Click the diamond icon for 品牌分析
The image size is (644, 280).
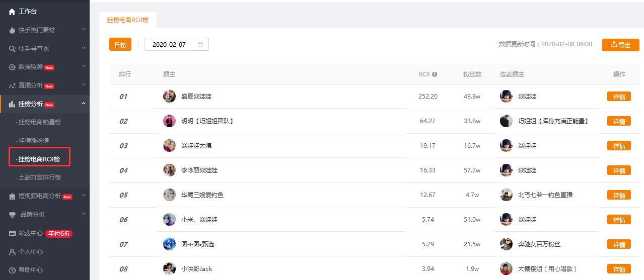pyautogui.click(x=13, y=215)
